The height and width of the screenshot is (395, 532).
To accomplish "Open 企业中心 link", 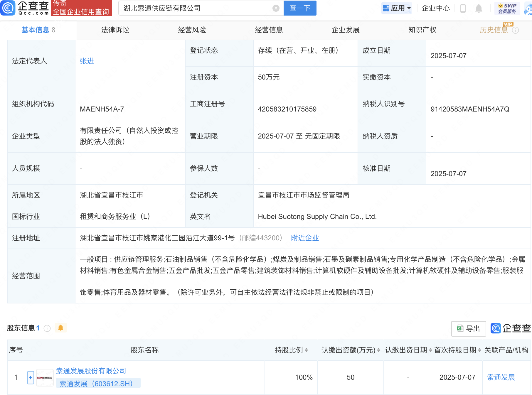I will [x=436, y=8].
